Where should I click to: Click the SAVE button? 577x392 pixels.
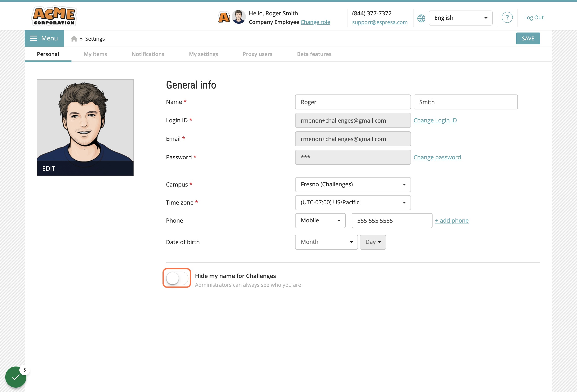pyautogui.click(x=528, y=38)
